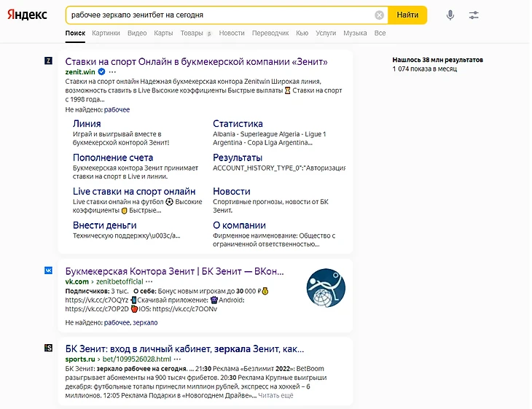Click the VK favicon beside second result
Image resolution: width=532 pixels, height=409 pixels.
pos(49,270)
